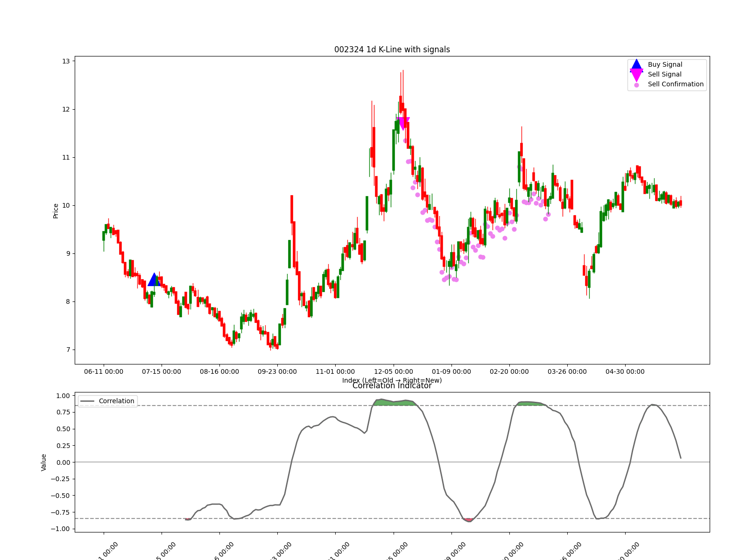Click the '03-26 00:00' x-axis tick label
This screenshot has width=747, height=560.
pyautogui.click(x=567, y=371)
